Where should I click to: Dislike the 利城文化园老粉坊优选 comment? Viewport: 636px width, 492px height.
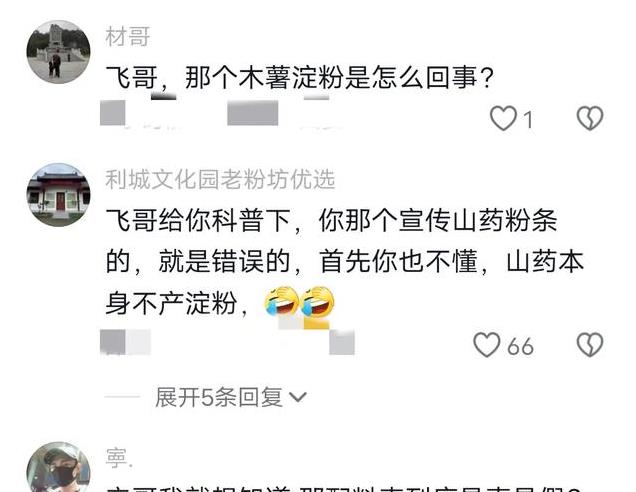[590, 345]
